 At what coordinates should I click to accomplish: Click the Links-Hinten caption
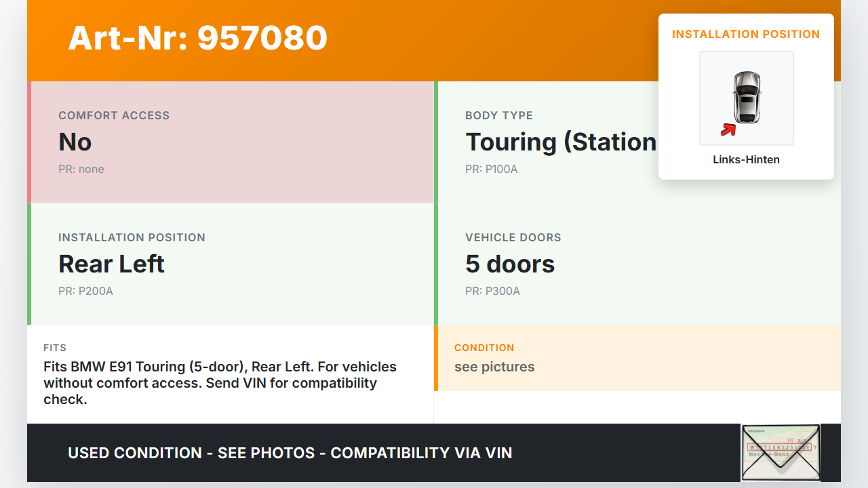pos(746,160)
